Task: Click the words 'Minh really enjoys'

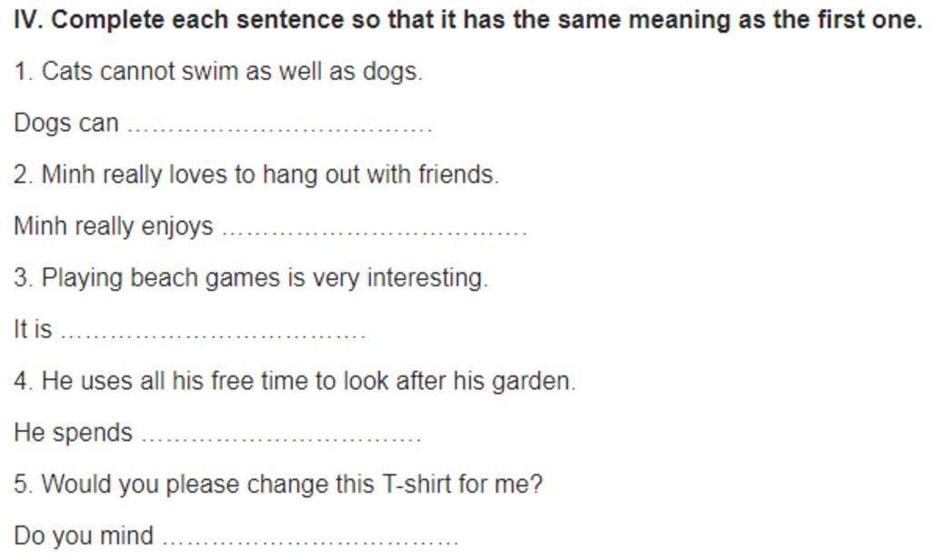Action: [x=113, y=227]
